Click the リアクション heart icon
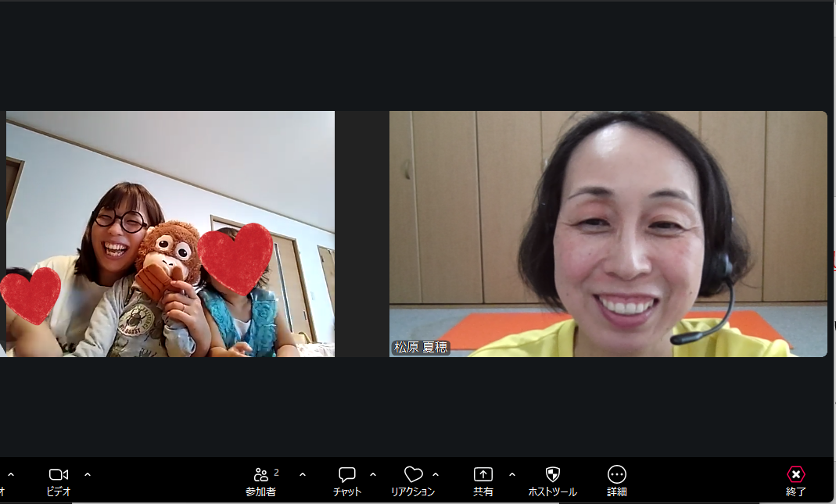The image size is (836, 504). click(413, 474)
